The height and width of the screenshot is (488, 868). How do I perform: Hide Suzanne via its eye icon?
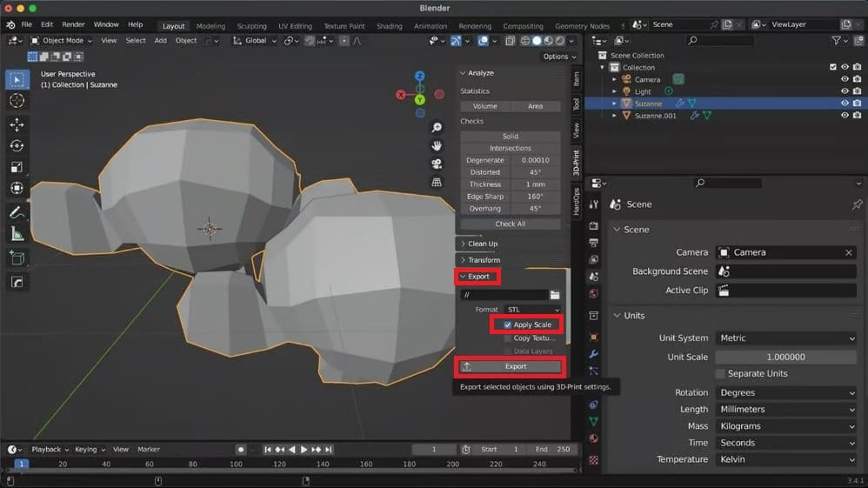pos(845,104)
